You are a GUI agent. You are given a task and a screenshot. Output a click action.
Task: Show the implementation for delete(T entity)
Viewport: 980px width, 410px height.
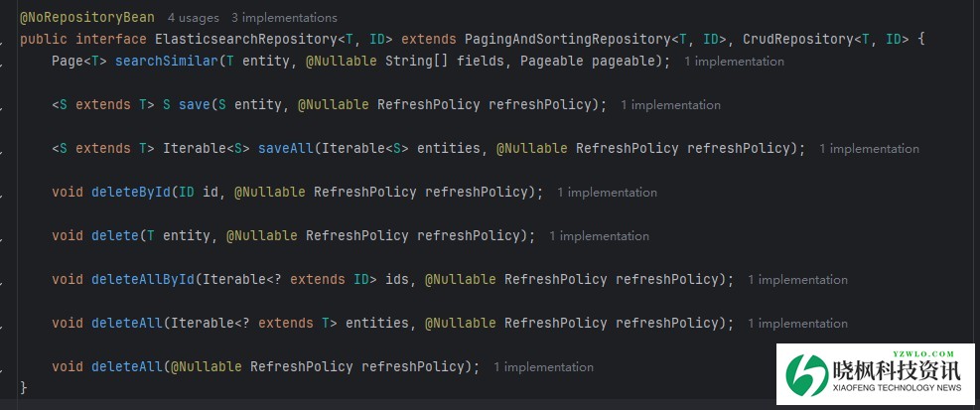click(x=599, y=236)
